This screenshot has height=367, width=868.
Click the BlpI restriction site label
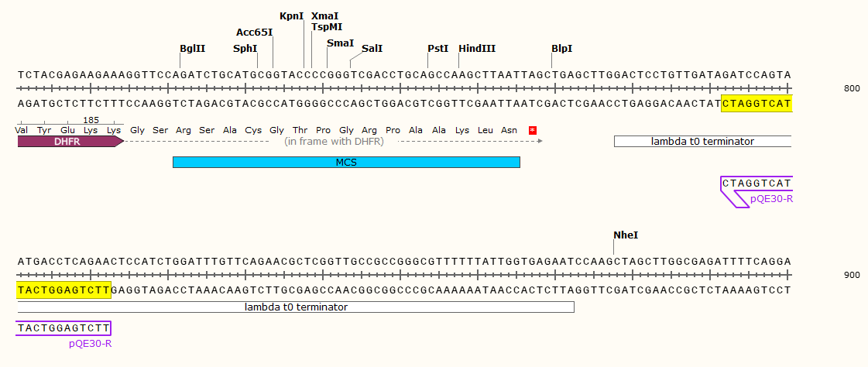point(562,48)
